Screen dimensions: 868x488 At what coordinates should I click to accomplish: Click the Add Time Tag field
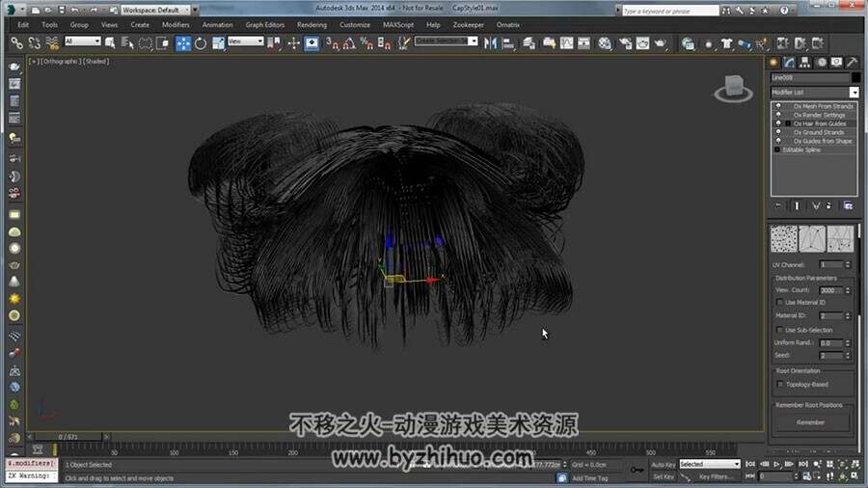coord(590,478)
